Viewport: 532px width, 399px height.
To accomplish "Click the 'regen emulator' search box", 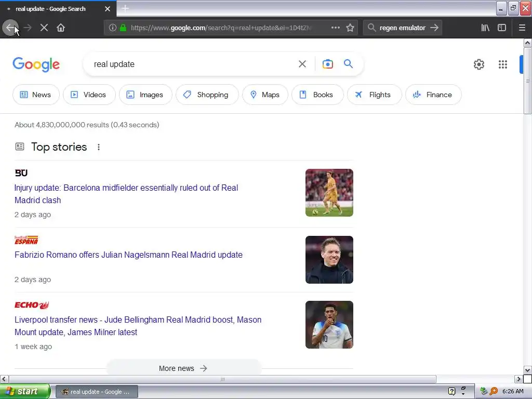I will tap(403, 28).
